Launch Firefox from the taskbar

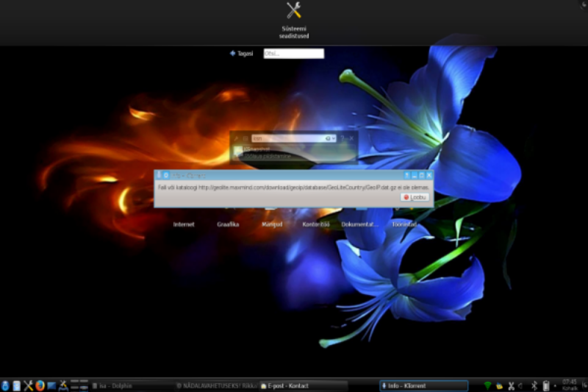click(x=40, y=385)
